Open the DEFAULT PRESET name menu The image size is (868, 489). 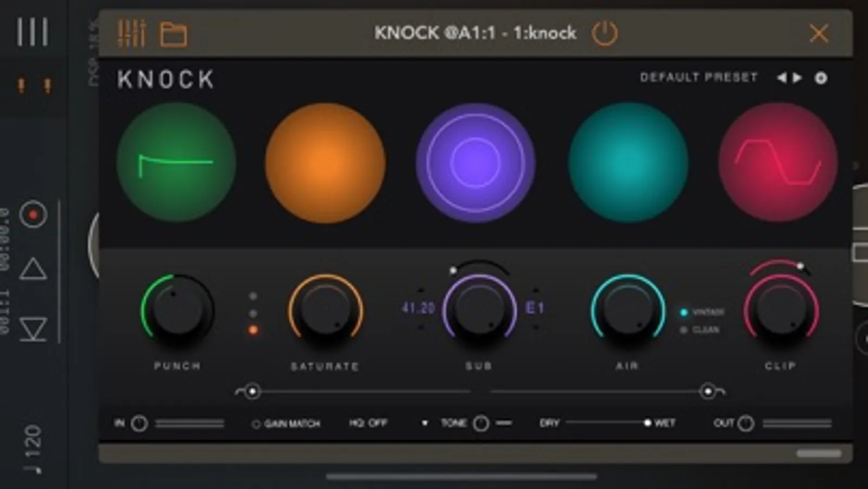[699, 78]
